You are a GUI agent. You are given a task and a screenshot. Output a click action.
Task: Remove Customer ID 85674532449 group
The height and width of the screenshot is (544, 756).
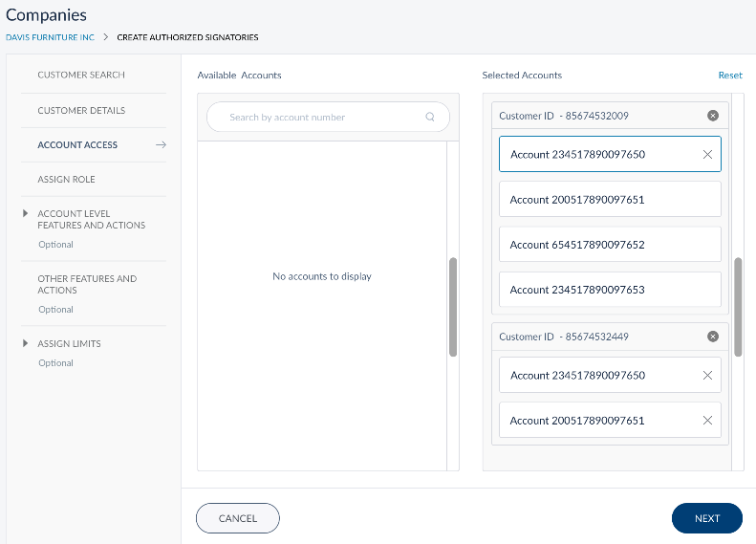coord(712,337)
